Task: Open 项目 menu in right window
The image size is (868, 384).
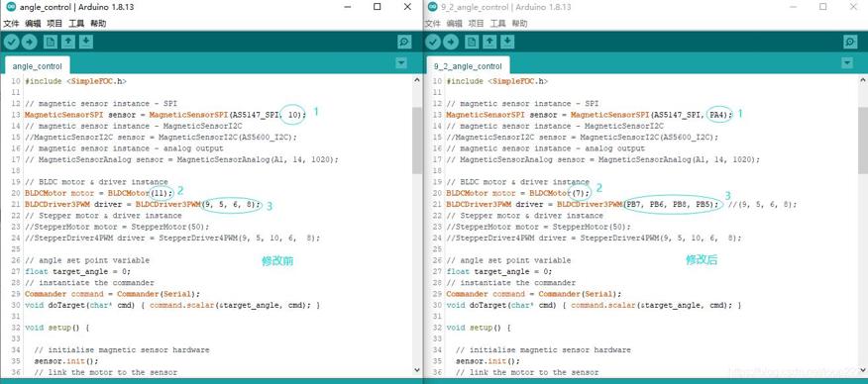Action: [x=476, y=24]
